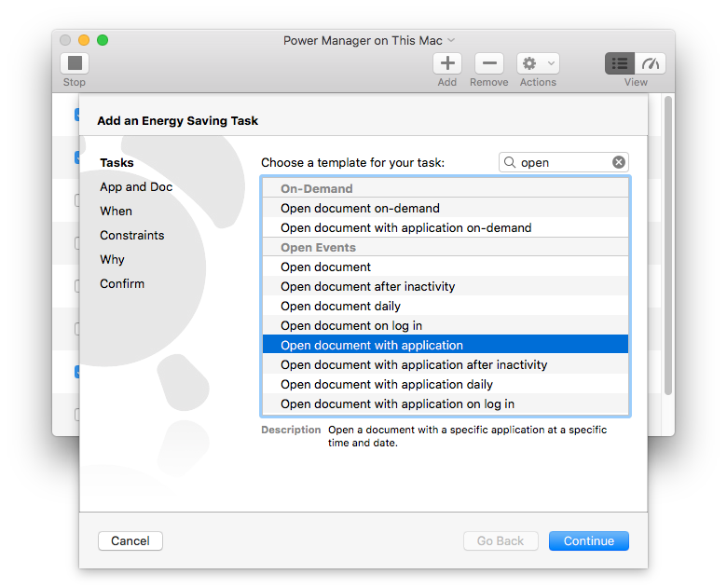Click the Stop scheduler icon
This screenshot has height=588, width=727.
tap(75, 63)
